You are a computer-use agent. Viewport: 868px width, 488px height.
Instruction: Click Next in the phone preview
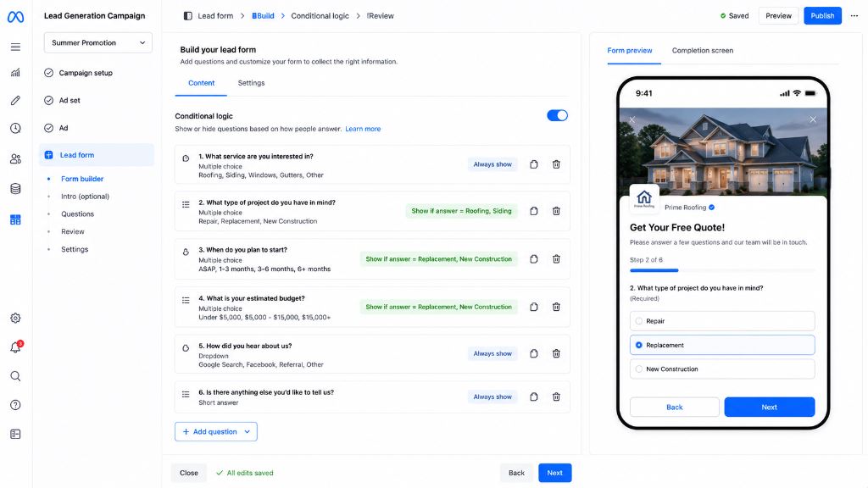[770, 408]
